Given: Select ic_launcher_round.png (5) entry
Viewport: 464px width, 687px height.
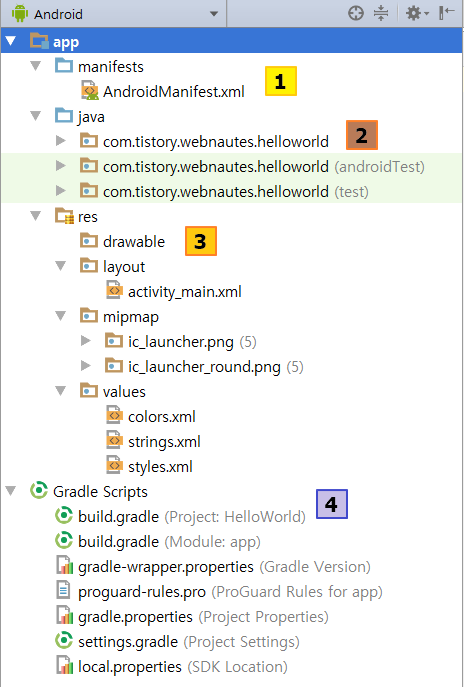Looking at the screenshot, I should (216, 367).
